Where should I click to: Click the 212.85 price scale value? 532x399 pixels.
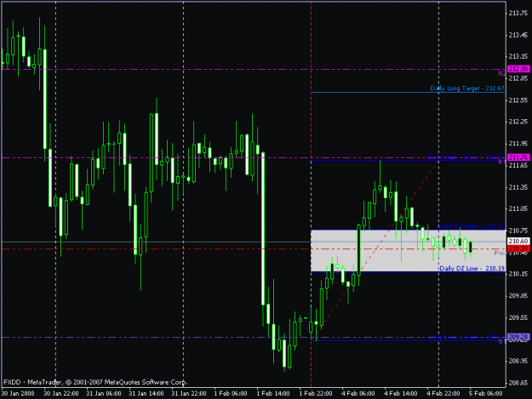(518, 78)
